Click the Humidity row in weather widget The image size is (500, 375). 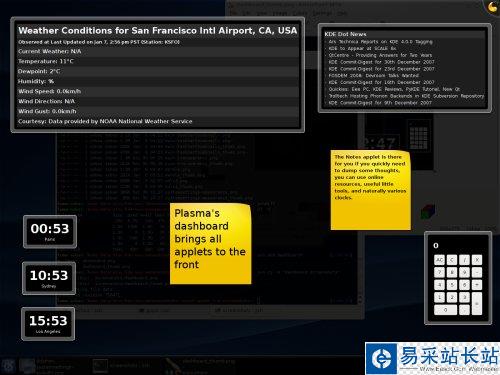(158, 81)
